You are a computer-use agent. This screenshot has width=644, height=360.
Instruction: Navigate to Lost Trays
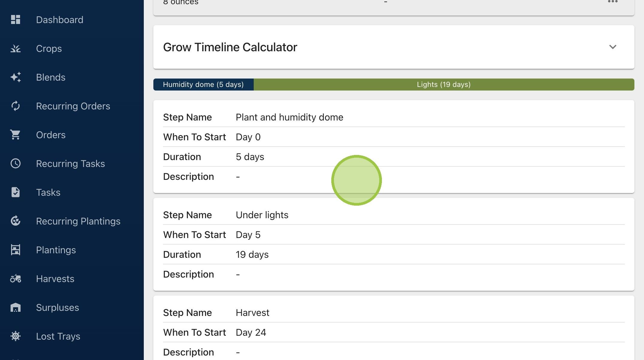58,336
